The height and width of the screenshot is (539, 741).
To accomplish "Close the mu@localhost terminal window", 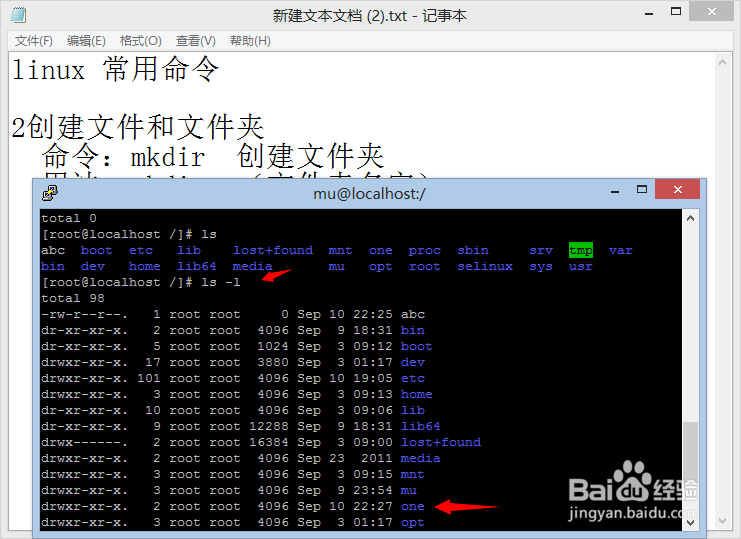I will click(678, 189).
